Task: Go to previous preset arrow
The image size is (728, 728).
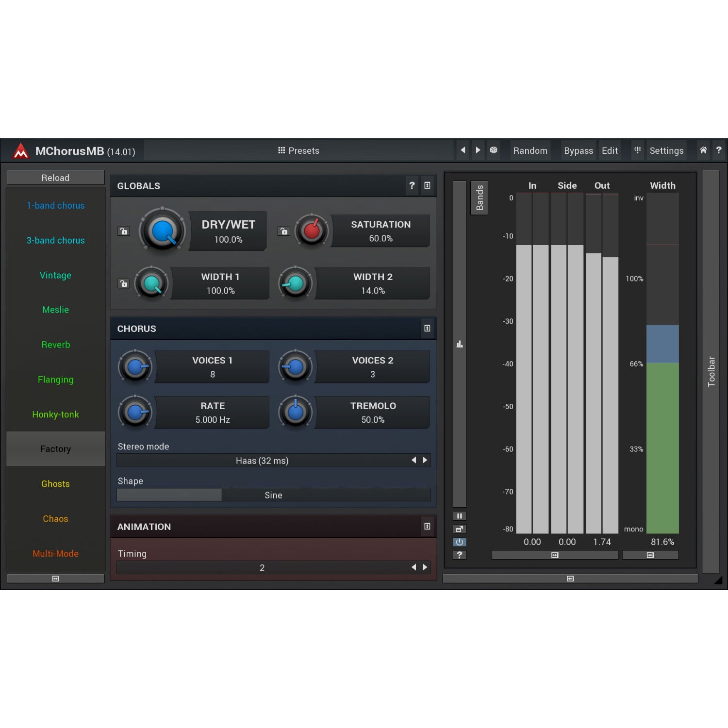Action: click(463, 150)
